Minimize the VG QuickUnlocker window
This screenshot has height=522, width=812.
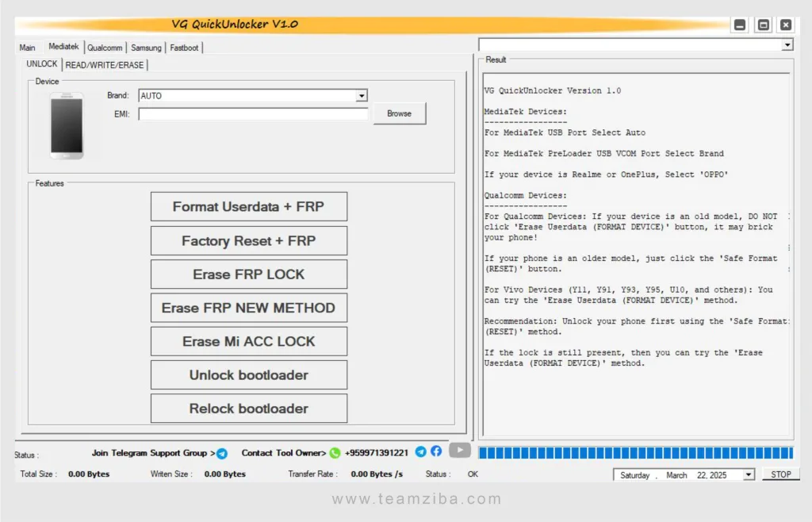pyautogui.click(x=740, y=25)
